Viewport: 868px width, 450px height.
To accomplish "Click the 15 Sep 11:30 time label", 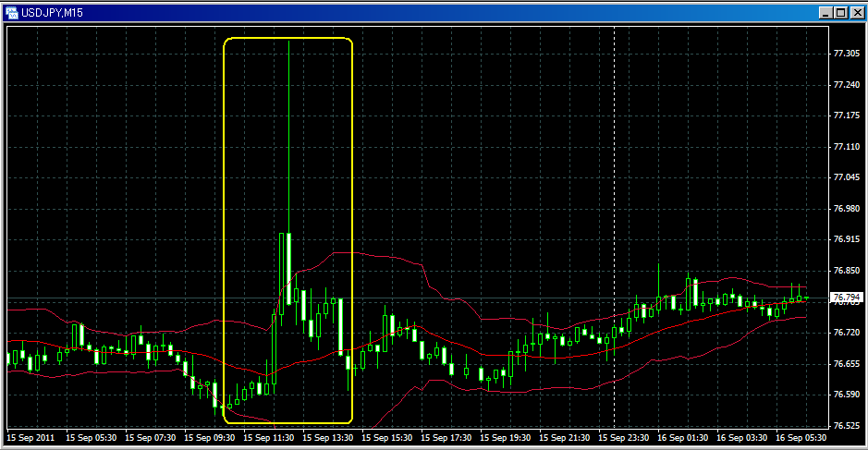I will 268,437.
